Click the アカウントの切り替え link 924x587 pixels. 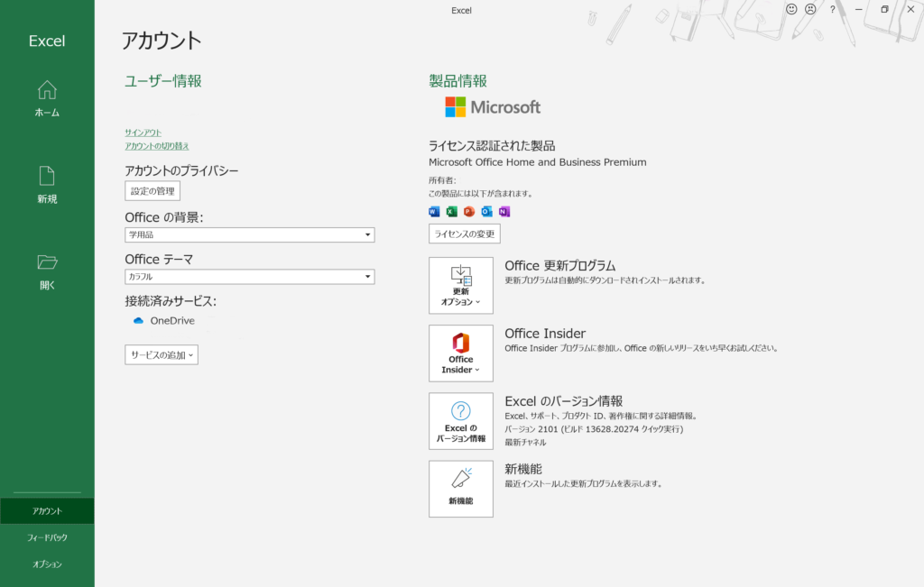(157, 146)
